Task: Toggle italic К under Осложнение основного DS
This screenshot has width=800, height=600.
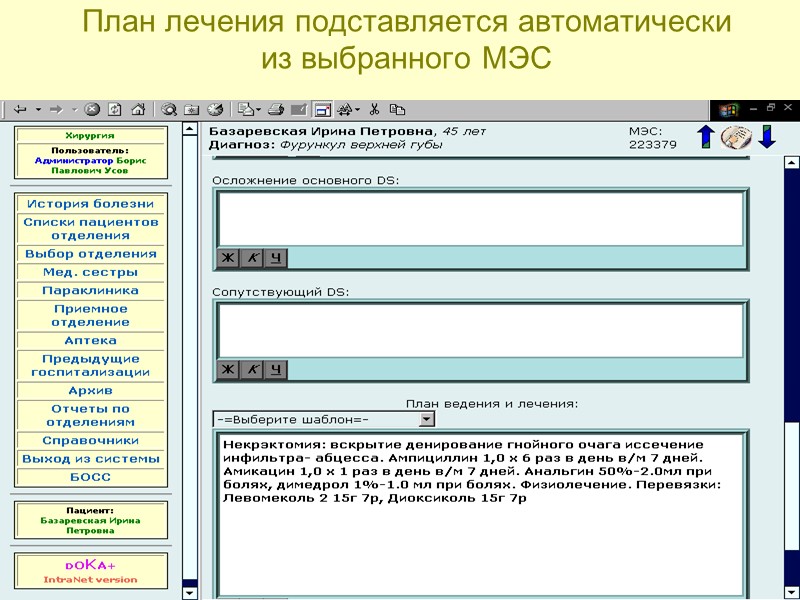Action: click(x=252, y=258)
